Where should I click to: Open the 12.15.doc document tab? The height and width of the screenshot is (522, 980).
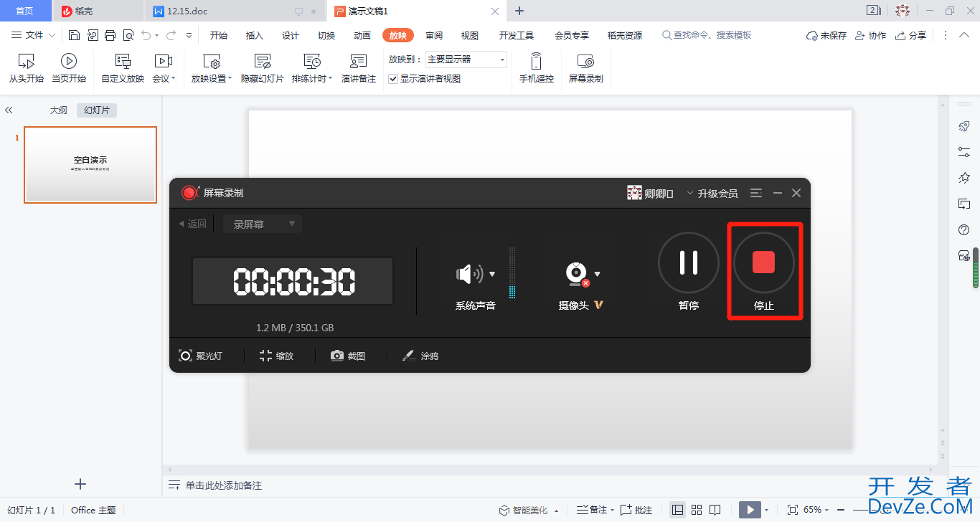tap(236, 11)
